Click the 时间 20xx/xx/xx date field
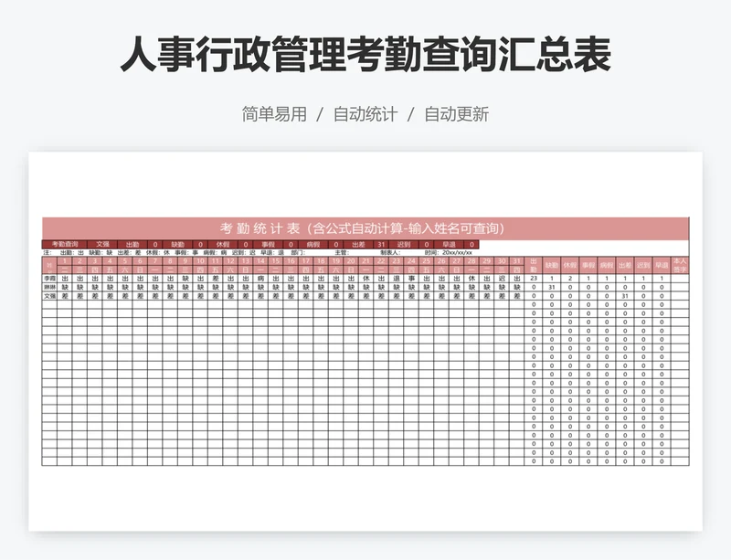731x560 pixels. pyautogui.click(x=449, y=252)
